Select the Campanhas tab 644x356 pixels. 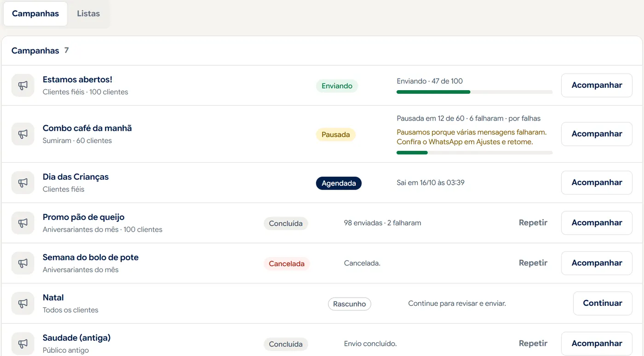coord(35,13)
